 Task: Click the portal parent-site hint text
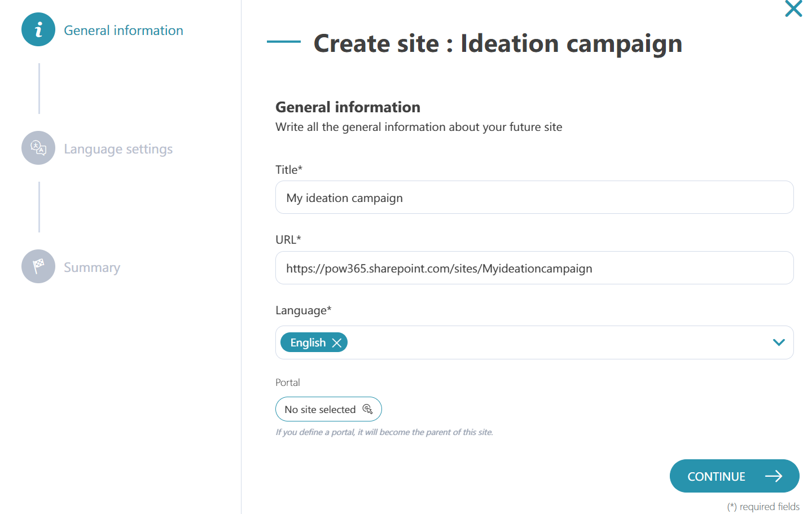click(384, 432)
